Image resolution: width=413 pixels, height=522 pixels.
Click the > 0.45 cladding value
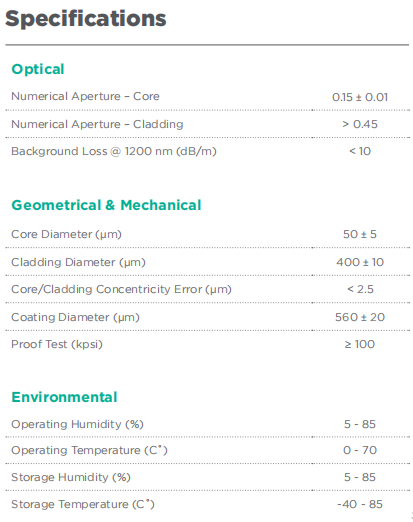tap(360, 124)
